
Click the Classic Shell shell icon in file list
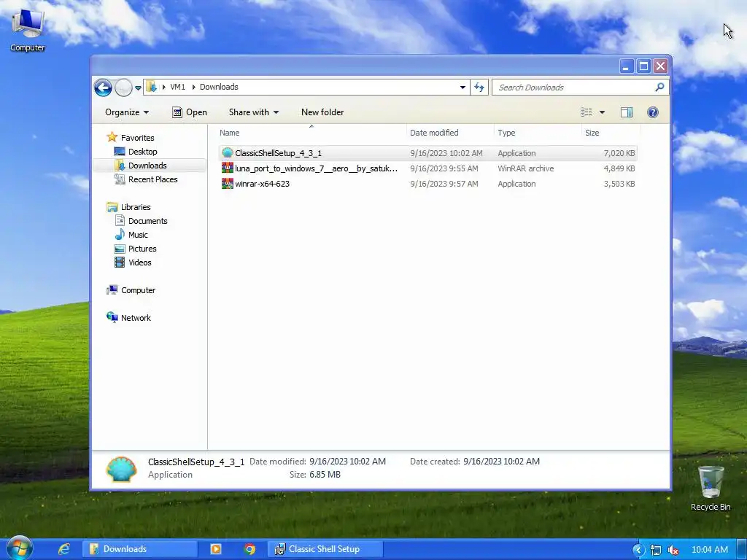(x=228, y=153)
